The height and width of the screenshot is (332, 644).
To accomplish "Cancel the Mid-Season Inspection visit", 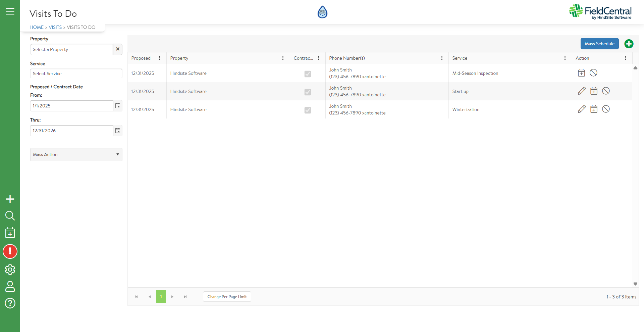I will point(593,73).
